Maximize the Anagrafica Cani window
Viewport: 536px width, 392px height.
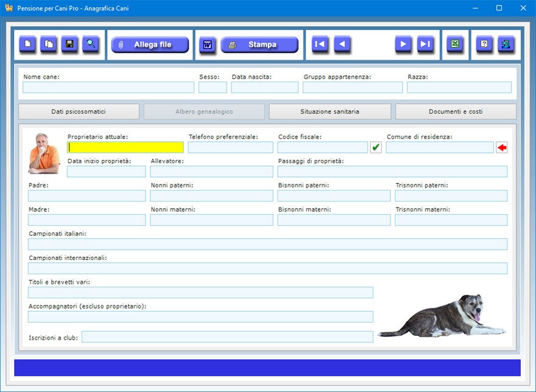point(499,8)
